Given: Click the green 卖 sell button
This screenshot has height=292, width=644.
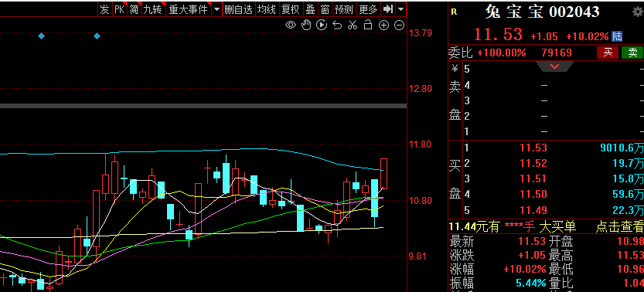Looking at the screenshot, I should 632,52.
